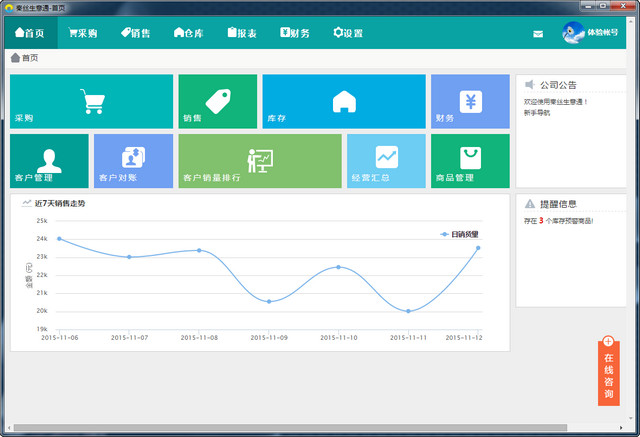This screenshot has height=437, width=640.
Task: Open the 销售 sales tag tile
Action: pyautogui.click(x=218, y=101)
